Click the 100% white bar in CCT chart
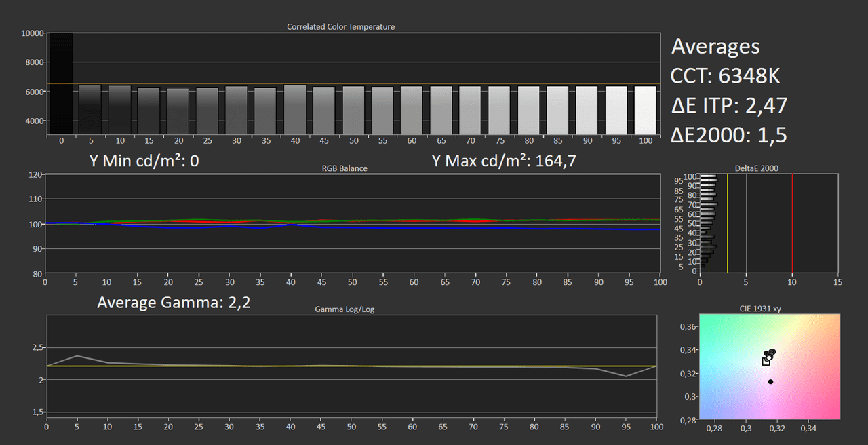Screen dimensions: 868x445 [645, 110]
